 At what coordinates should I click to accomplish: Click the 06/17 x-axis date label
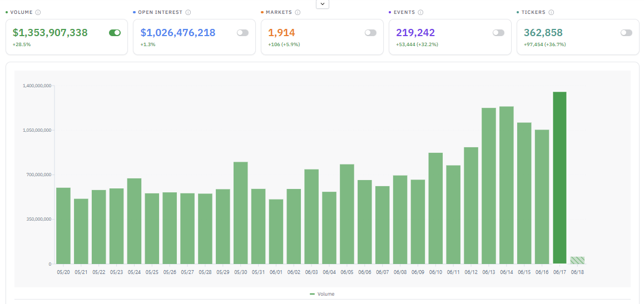click(x=559, y=272)
